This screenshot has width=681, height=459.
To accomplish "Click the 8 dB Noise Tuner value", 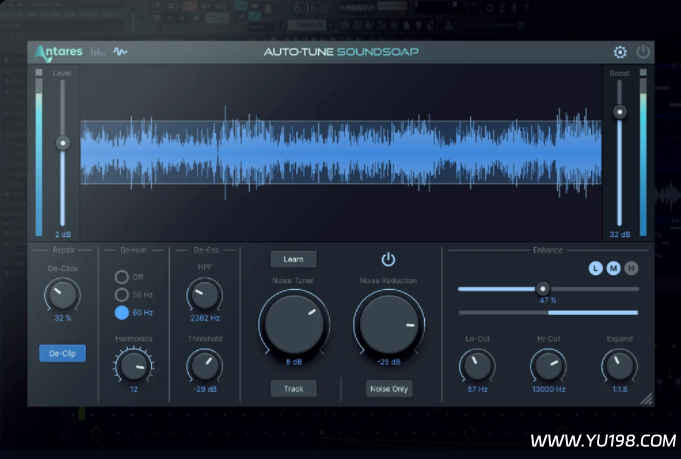I will (294, 362).
